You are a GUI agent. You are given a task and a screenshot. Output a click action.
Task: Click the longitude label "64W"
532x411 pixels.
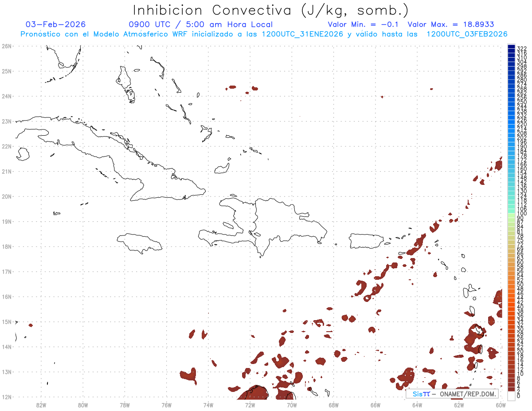[417, 404]
